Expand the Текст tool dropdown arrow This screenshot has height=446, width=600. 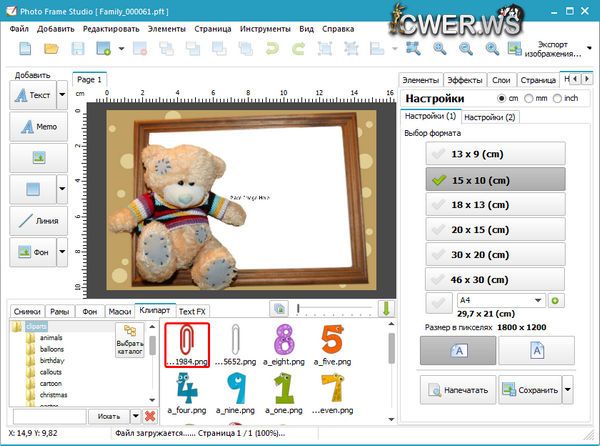62,95
